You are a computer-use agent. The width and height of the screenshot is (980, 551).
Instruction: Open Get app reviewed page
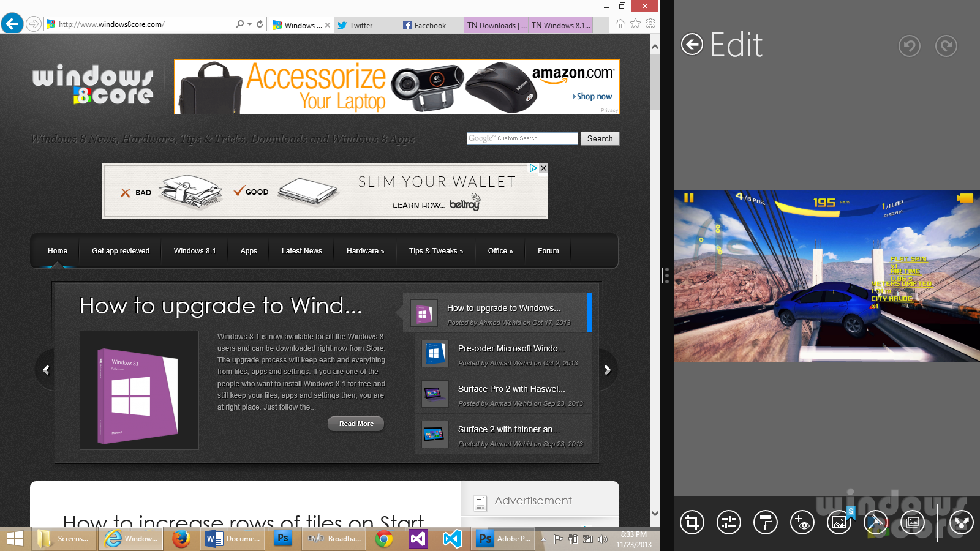(x=121, y=251)
